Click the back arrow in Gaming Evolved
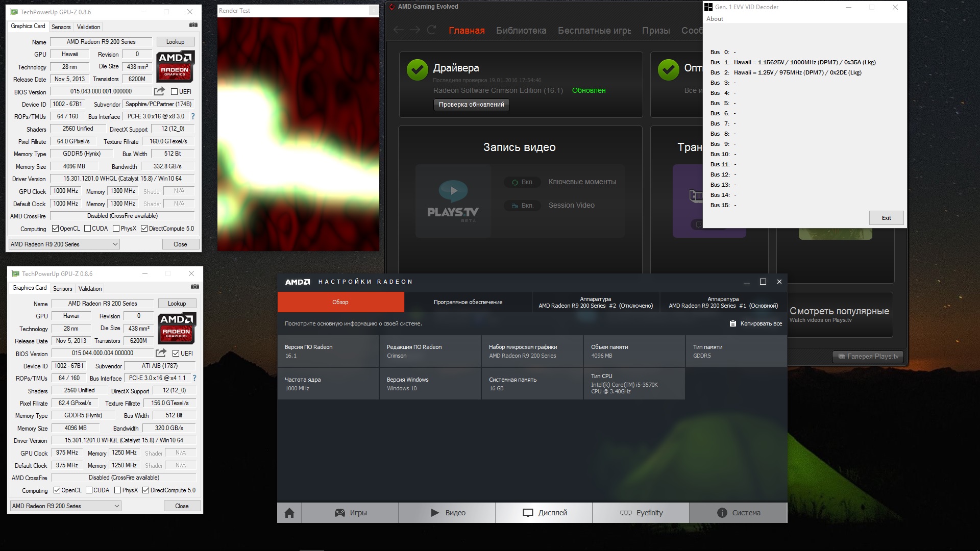980x551 pixels. click(398, 30)
